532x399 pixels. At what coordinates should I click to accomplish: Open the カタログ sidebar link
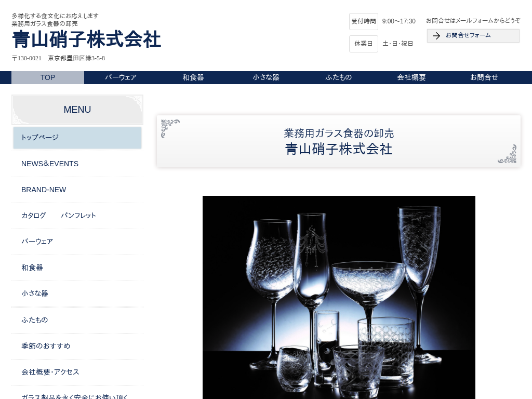pos(33,216)
